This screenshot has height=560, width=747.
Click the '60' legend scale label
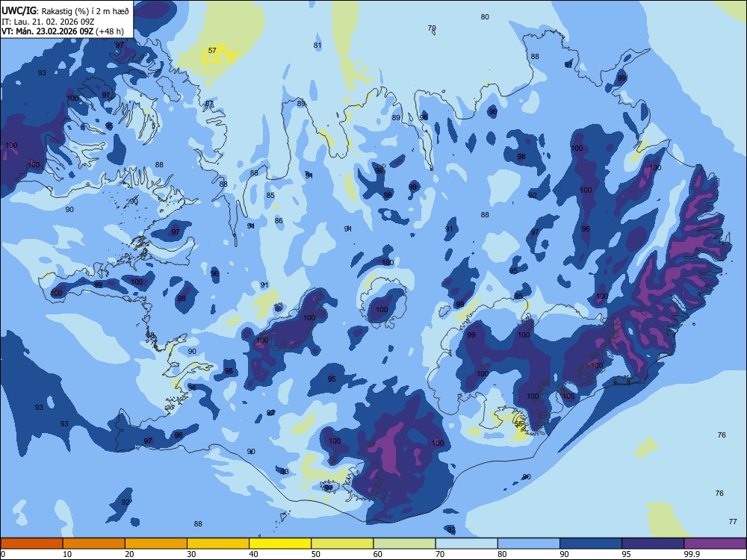pyautogui.click(x=378, y=554)
